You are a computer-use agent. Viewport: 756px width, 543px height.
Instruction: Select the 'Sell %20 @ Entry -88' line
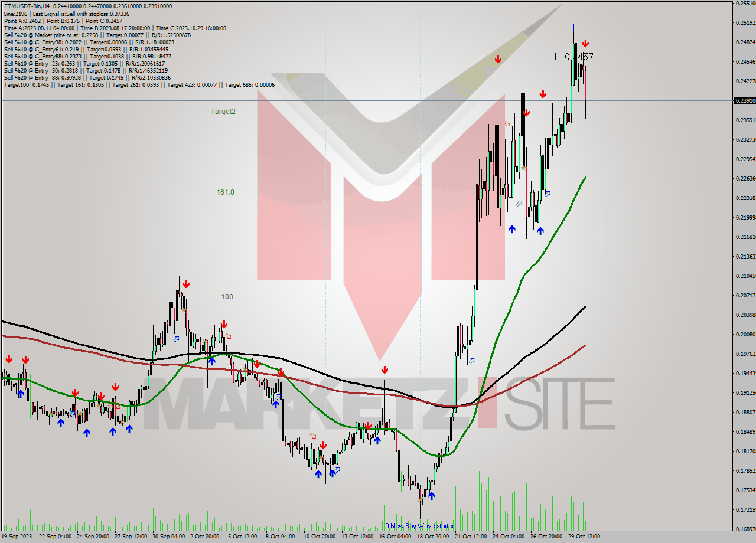87,77
